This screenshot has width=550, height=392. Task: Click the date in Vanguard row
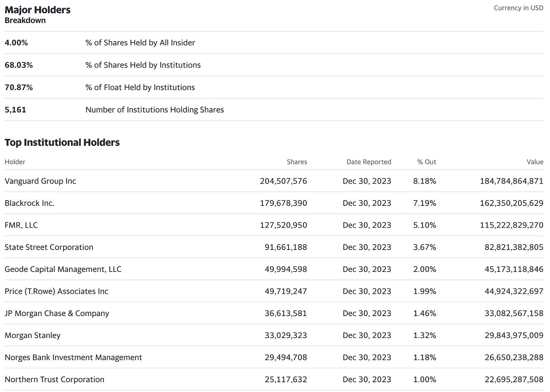(367, 181)
